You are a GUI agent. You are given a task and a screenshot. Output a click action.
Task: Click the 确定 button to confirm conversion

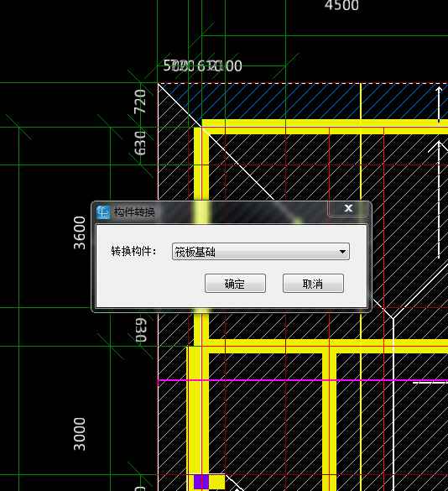(x=235, y=284)
